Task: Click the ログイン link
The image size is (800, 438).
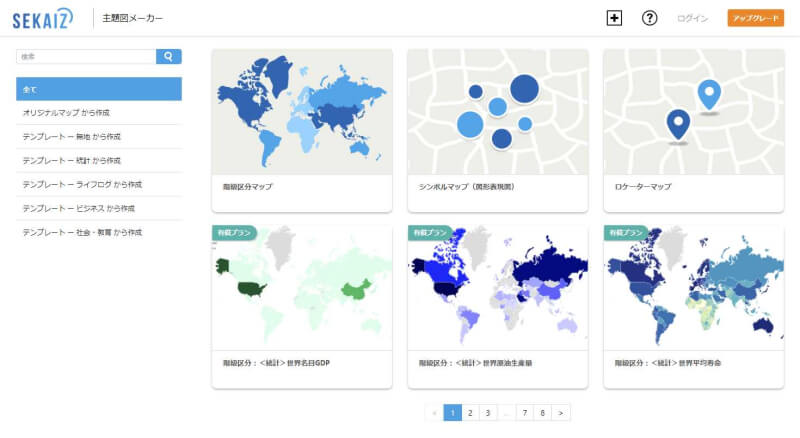Action: [x=692, y=18]
